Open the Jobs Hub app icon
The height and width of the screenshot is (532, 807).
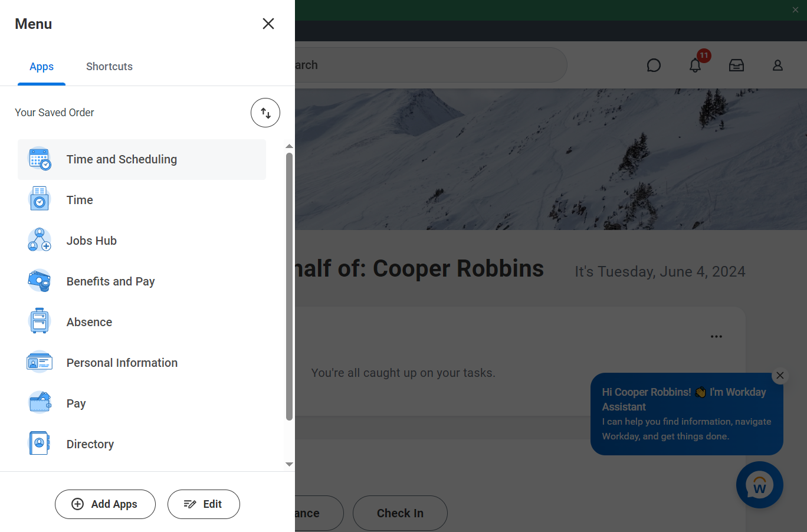pos(40,241)
